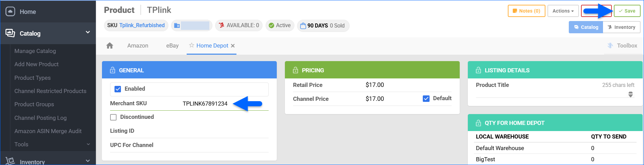Uncheck the Enabled checkbox
This screenshot has width=644, height=165.
coord(118,89)
